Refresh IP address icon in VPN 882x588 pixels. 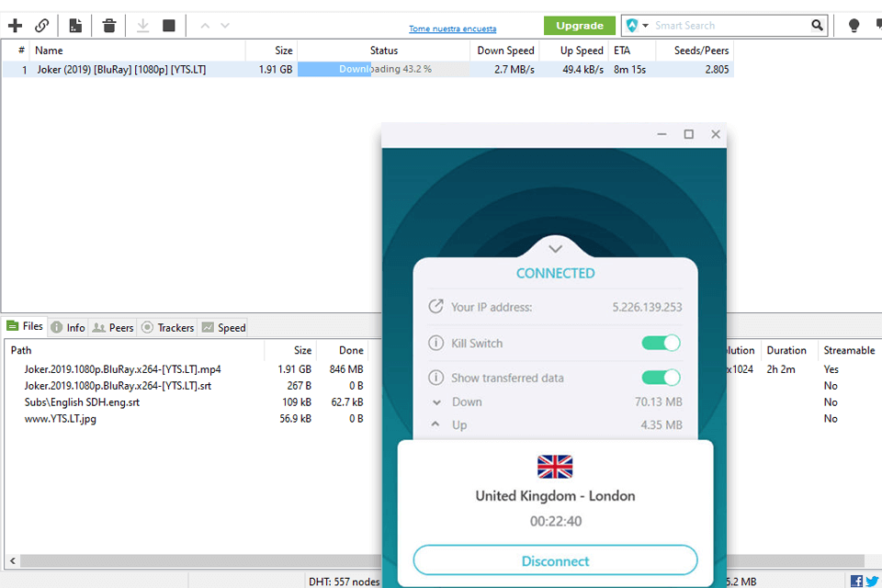click(x=435, y=306)
